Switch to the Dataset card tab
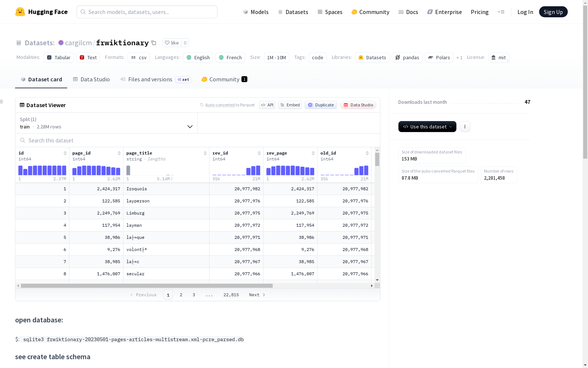Viewport: 588px width, 368px height. click(x=41, y=79)
